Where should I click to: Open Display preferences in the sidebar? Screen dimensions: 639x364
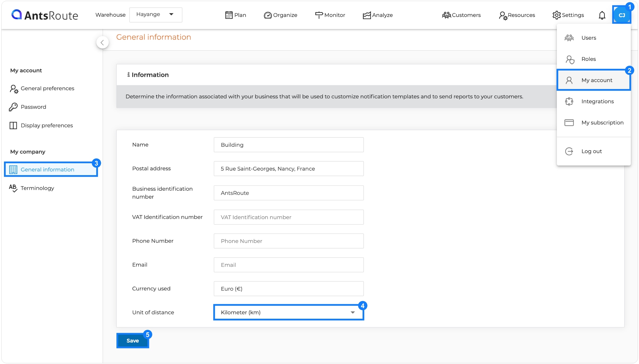click(47, 125)
